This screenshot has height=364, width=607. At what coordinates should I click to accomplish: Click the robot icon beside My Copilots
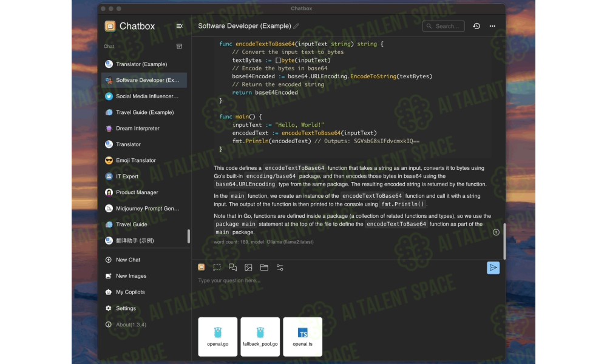pos(109,292)
